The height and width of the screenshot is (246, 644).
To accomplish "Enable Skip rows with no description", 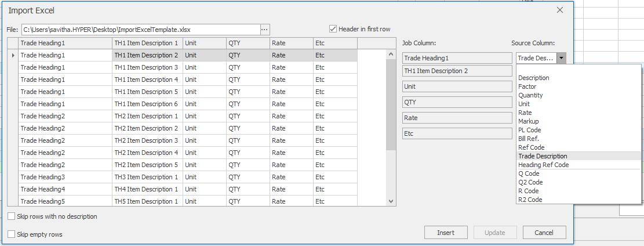I will [11, 216].
